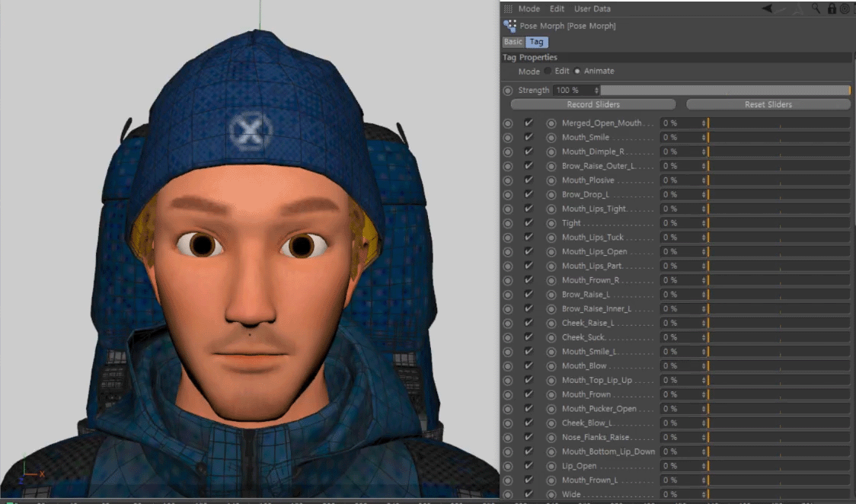
Task: Open the User Data menu
Action: (x=592, y=8)
